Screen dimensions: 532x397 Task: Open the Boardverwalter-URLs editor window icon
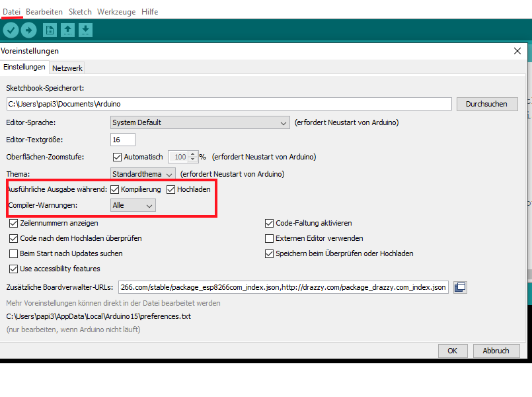[460, 287]
